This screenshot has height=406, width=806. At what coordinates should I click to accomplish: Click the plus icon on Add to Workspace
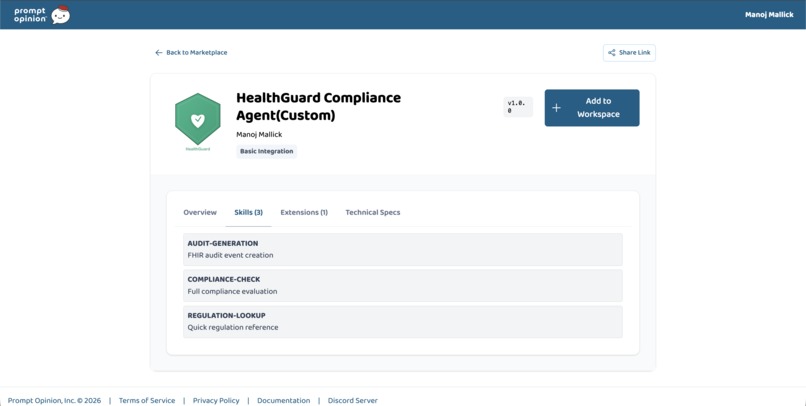[x=556, y=108]
